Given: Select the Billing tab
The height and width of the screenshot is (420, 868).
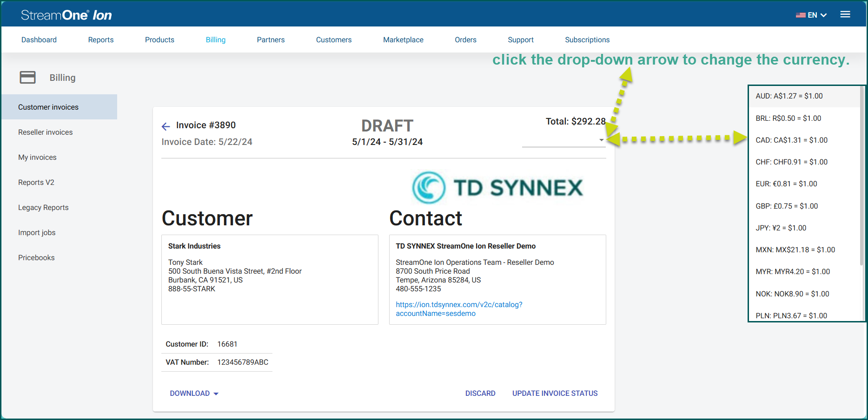Looking at the screenshot, I should [216, 40].
